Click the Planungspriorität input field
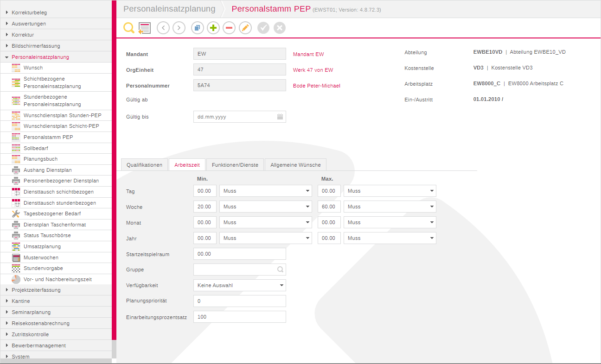The height and width of the screenshot is (364, 601). (239, 301)
